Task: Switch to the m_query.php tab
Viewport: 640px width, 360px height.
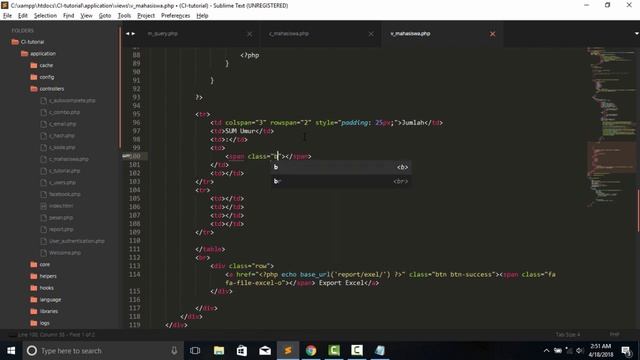Action: click(x=162, y=33)
